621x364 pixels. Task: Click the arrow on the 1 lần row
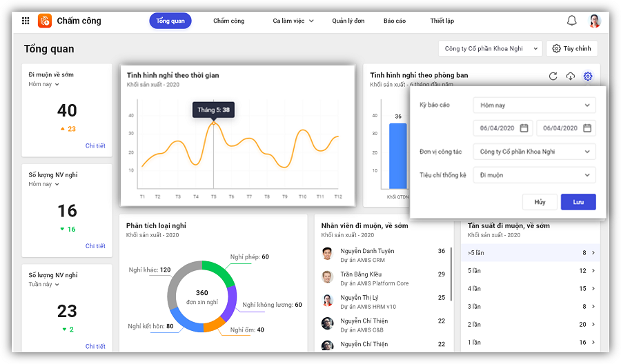pyautogui.click(x=593, y=342)
